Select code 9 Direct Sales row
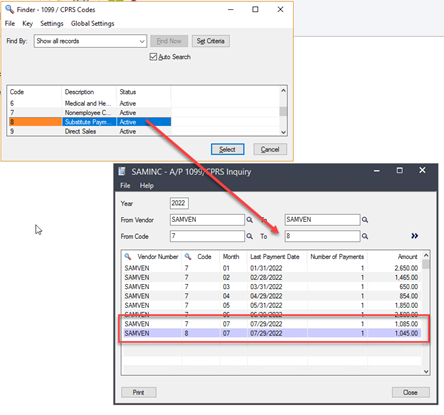Image resolution: width=444 pixels, height=415 pixels. pyautogui.click(x=90, y=131)
